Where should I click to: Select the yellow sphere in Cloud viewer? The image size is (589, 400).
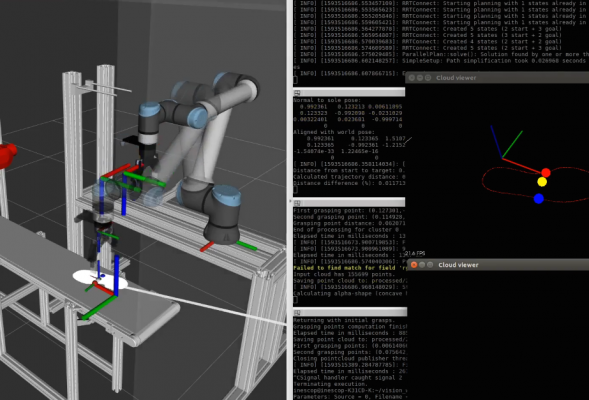point(542,182)
